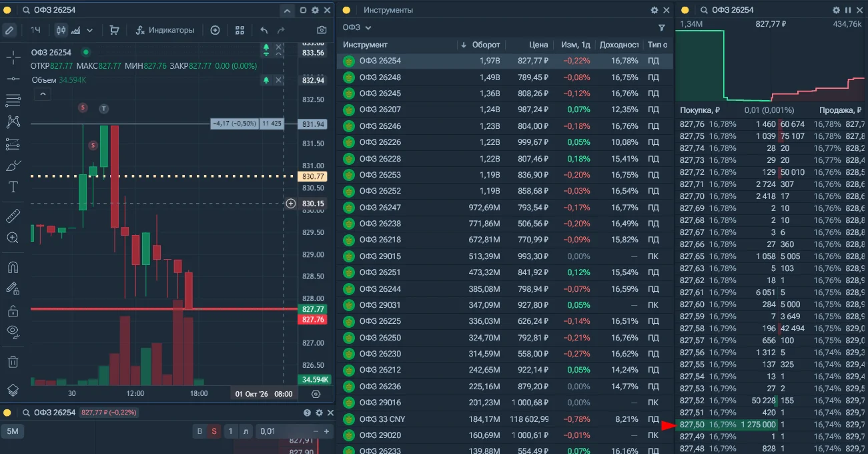Image resolution: width=868 pixels, height=454 pixels.
Task: Pause the order book updates
Action: point(848,10)
